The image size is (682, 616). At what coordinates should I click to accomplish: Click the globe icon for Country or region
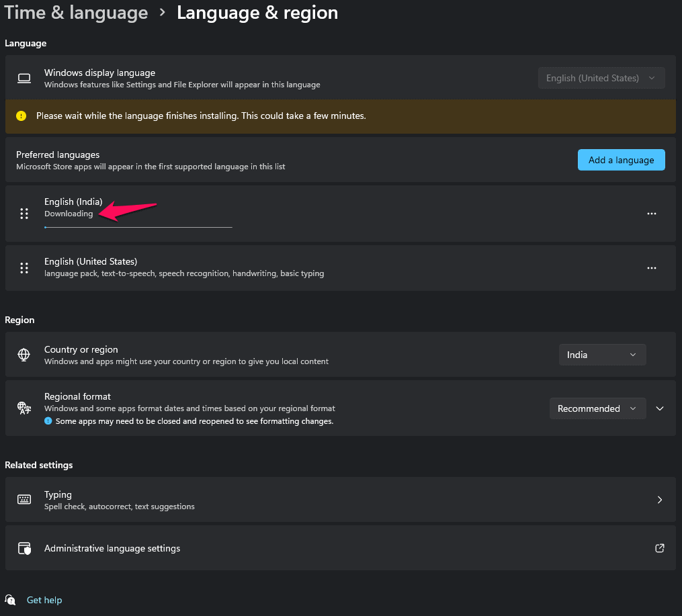tap(24, 355)
